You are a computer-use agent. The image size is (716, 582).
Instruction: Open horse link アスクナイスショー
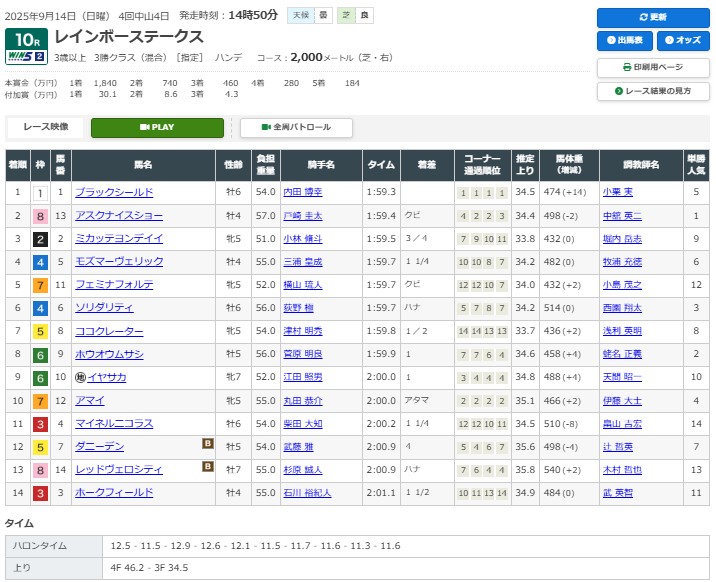click(118, 215)
